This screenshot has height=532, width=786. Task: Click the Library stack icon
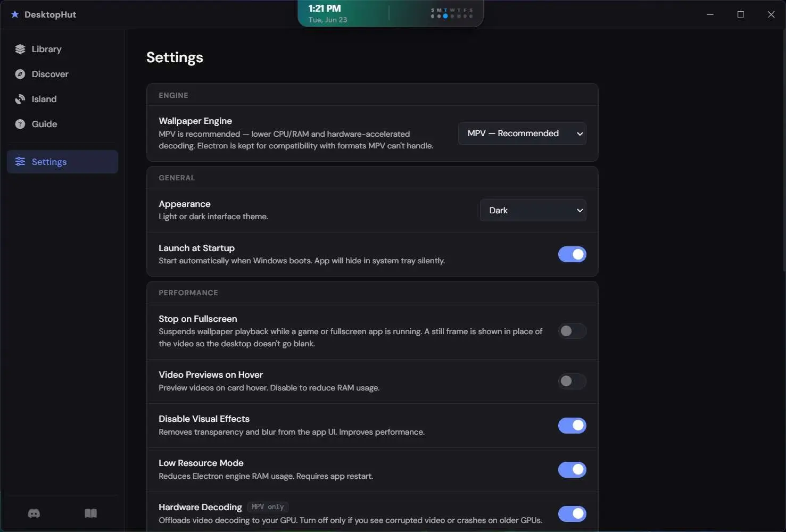[x=20, y=49]
